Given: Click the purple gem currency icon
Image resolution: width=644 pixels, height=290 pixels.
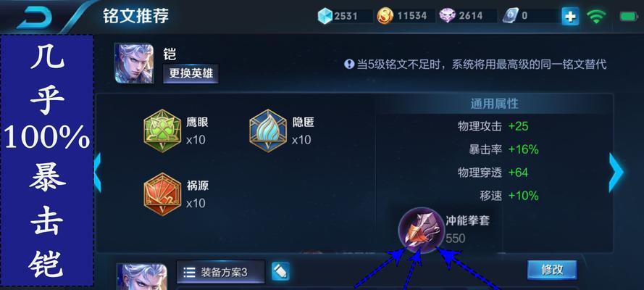Looking at the screenshot, I should [x=448, y=16].
